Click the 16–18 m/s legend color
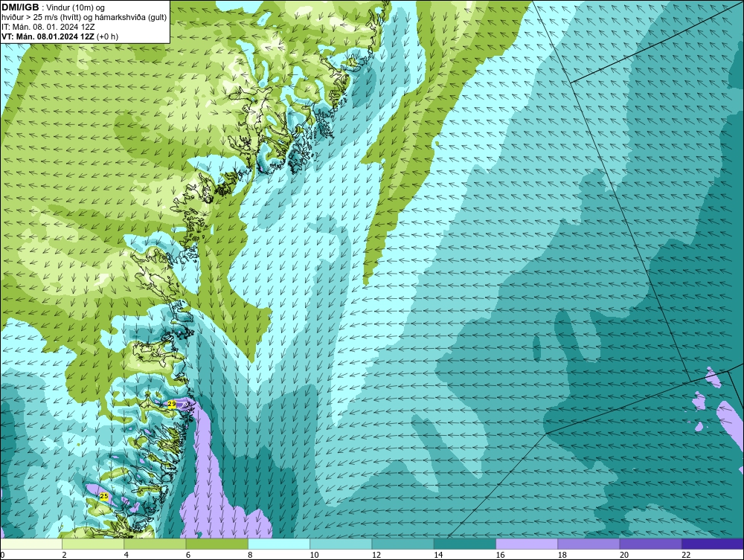This screenshot has height=560, width=744. coord(527,544)
